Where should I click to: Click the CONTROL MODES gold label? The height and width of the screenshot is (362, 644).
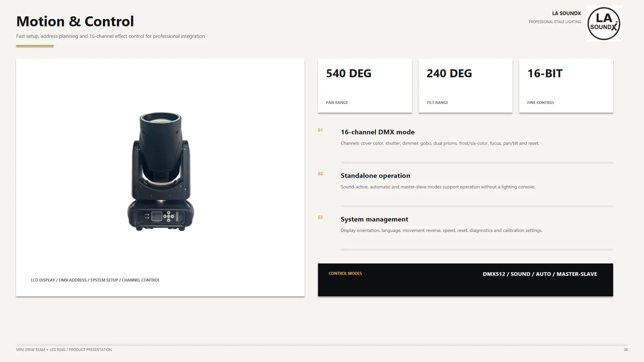[x=345, y=274]
